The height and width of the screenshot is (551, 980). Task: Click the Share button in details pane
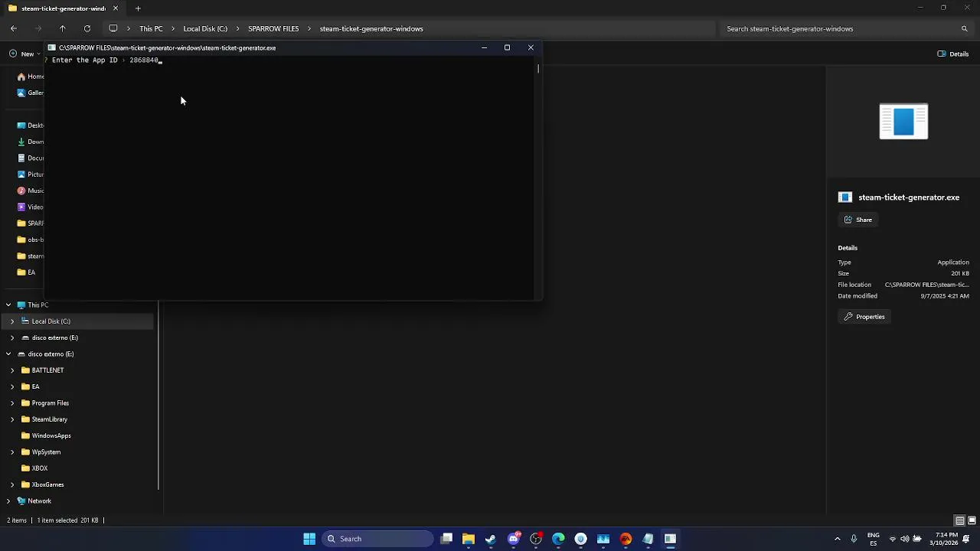[858, 220]
